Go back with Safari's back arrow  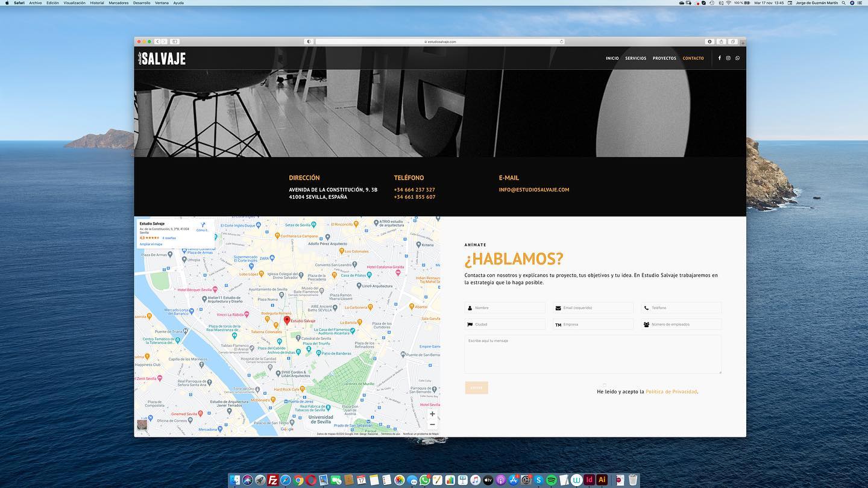pyautogui.click(x=158, y=42)
